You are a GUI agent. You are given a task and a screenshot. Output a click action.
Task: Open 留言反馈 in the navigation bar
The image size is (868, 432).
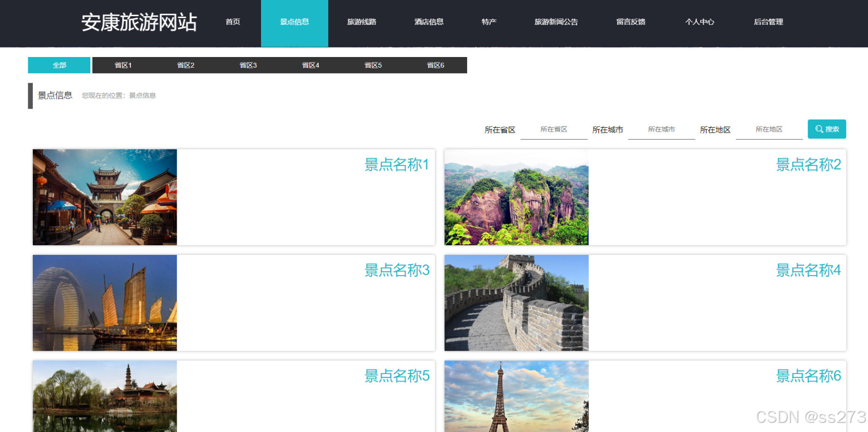point(631,22)
